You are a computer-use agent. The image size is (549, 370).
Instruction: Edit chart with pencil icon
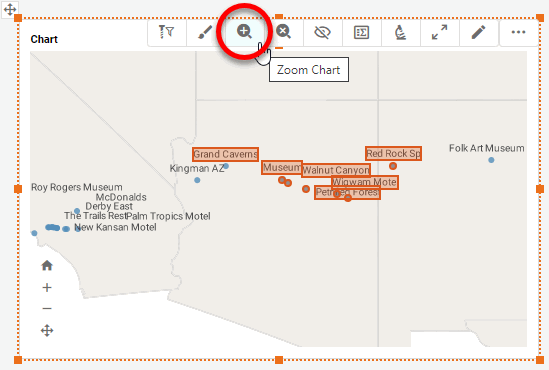pos(478,32)
